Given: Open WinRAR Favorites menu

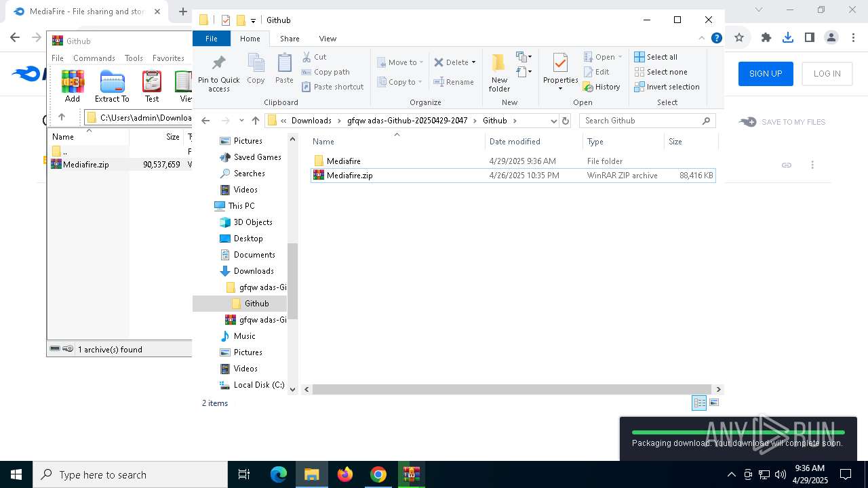Looking at the screenshot, I should pyautogui.click(x=168, y=58).
